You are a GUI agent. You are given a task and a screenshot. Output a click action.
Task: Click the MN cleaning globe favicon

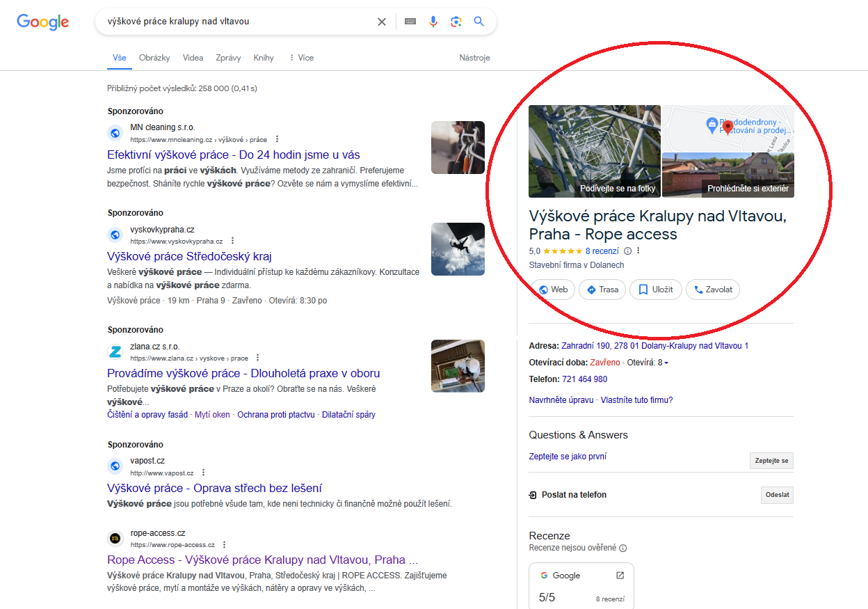[x=115, y=133]
